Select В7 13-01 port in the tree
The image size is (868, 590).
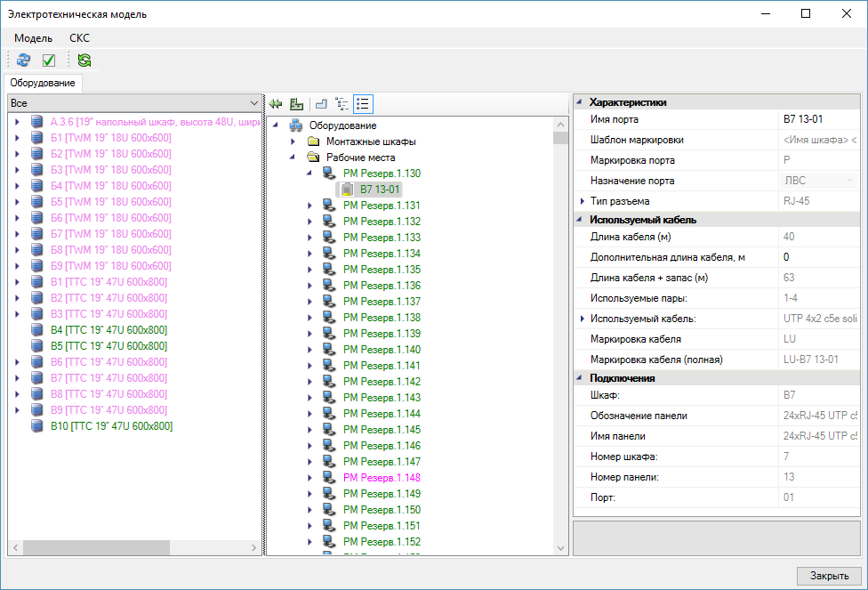click(380, 190)
